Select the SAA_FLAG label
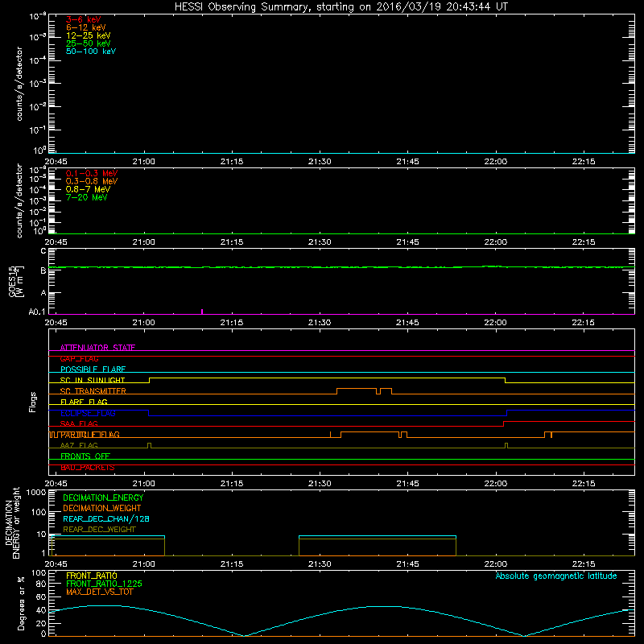The height and width of the screenshot is (644, 644). tap(79, 423)
